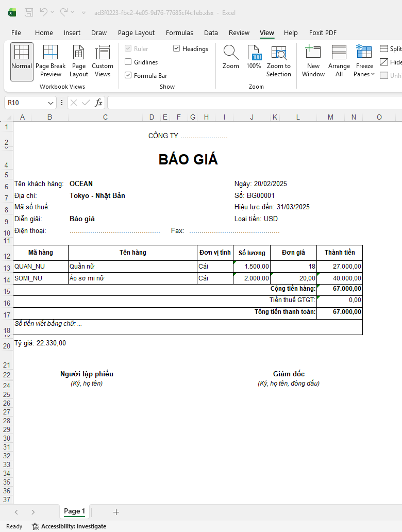Open the Review tab
402x532 pixels.
pyautogui.click(x=239, y=33)
